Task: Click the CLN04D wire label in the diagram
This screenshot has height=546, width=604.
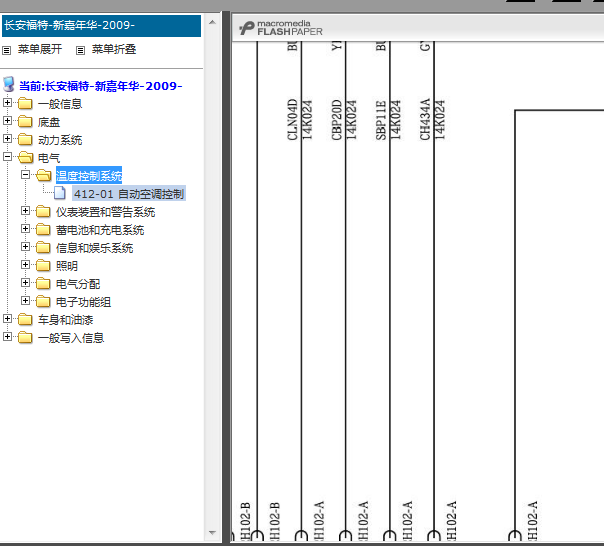Action: point(292,119)
